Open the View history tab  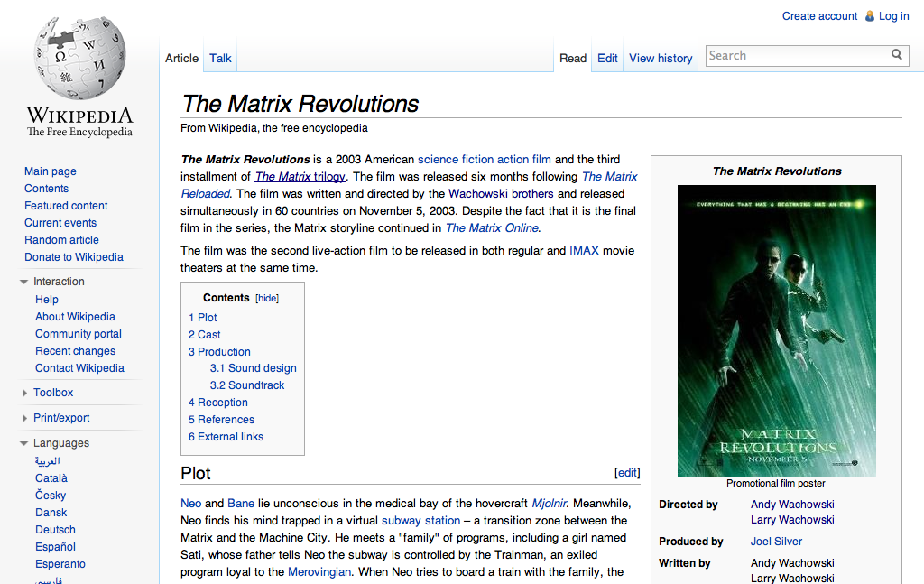661,59
